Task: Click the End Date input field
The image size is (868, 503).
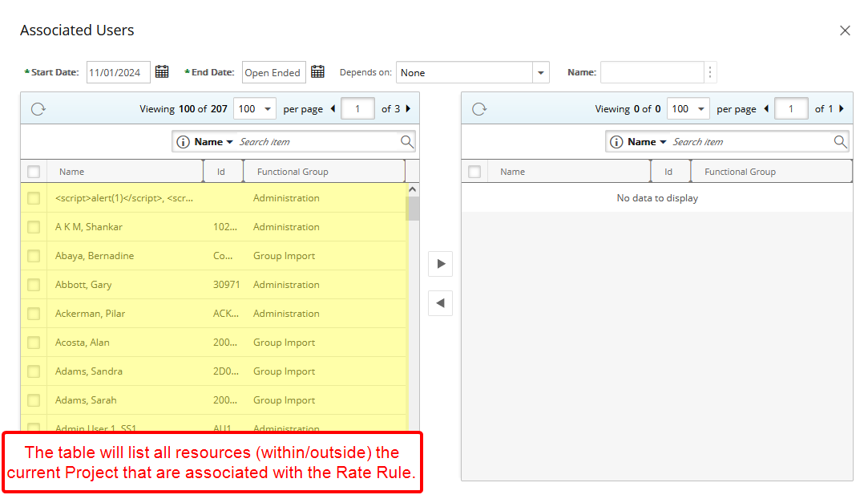Action: click(x=274, y=72)
